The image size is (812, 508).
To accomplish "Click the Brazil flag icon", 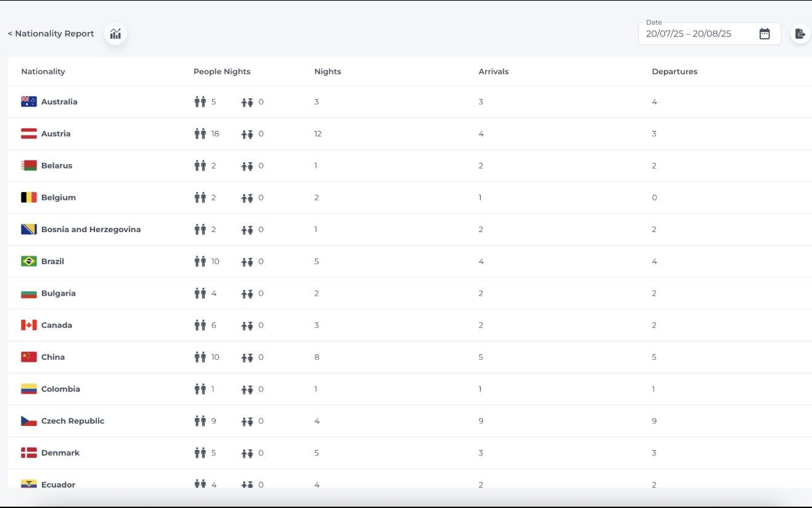I will point(29,261).
